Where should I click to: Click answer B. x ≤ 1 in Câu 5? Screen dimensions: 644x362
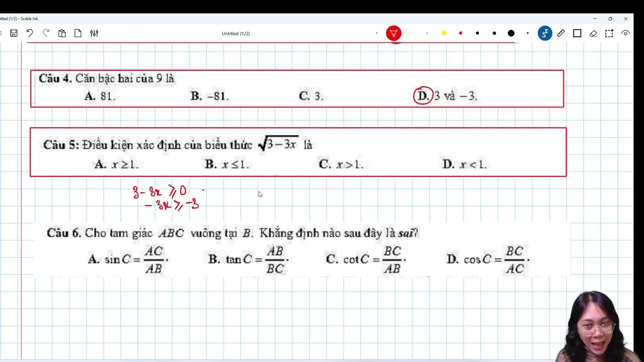click(x=227, y=164)
